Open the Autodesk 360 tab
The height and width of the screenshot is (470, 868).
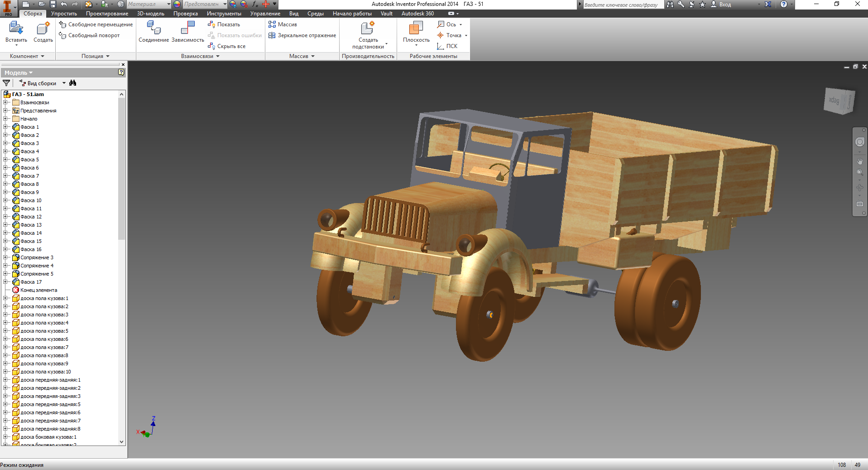(x=417, y=14)
